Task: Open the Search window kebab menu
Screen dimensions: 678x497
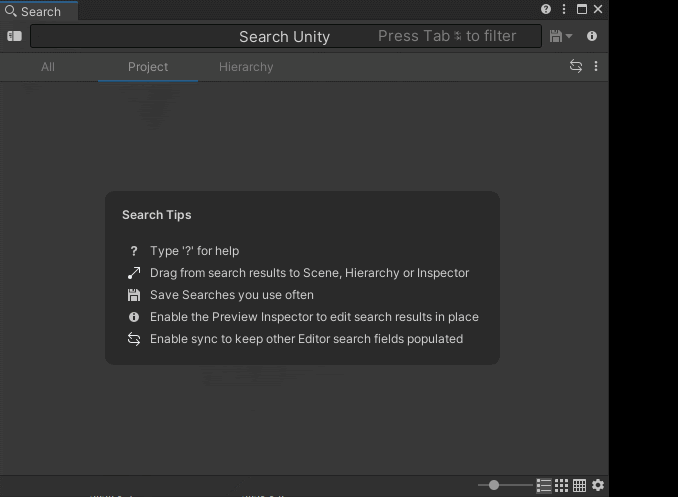Action: pos(564,9)
